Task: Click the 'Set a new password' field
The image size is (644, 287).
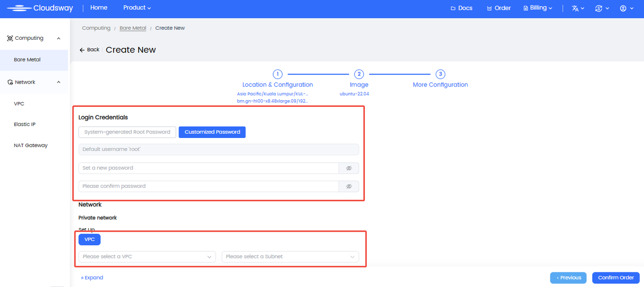Action: point(208,168)
